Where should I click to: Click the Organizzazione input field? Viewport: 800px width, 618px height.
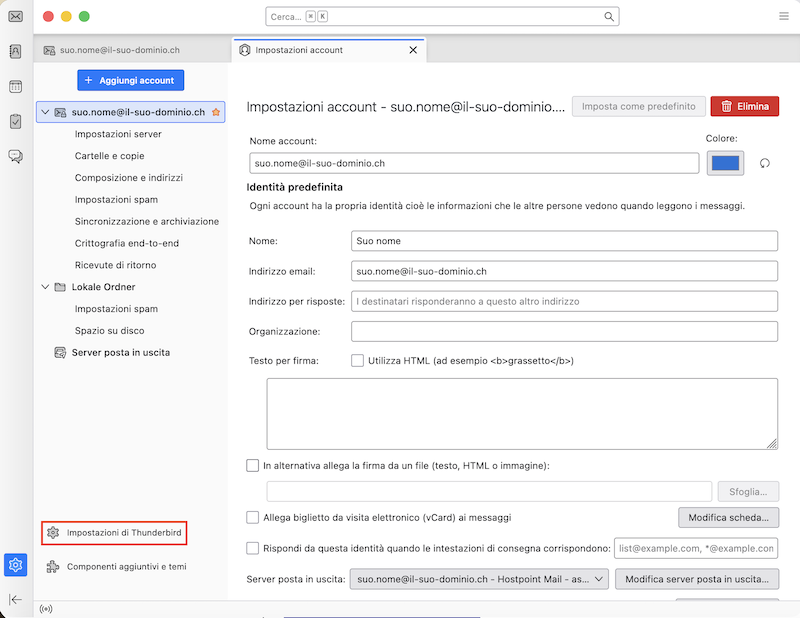click(564, 331)
